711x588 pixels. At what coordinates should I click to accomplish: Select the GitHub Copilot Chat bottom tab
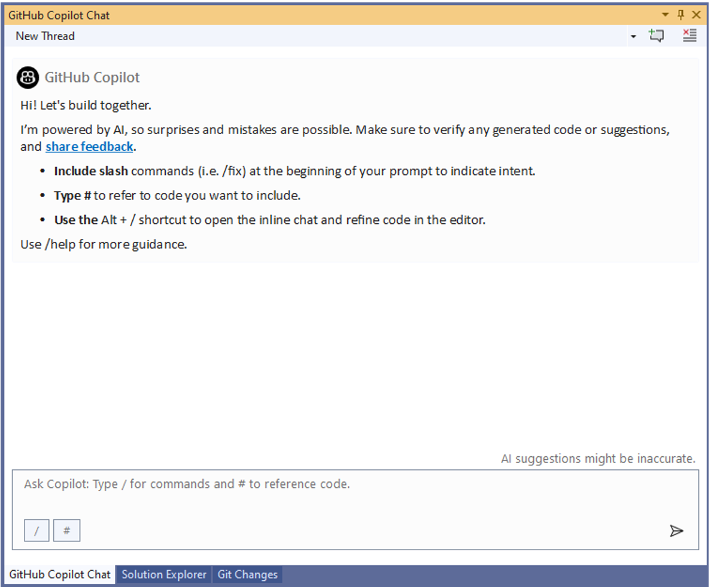click(x=60, y=575)
